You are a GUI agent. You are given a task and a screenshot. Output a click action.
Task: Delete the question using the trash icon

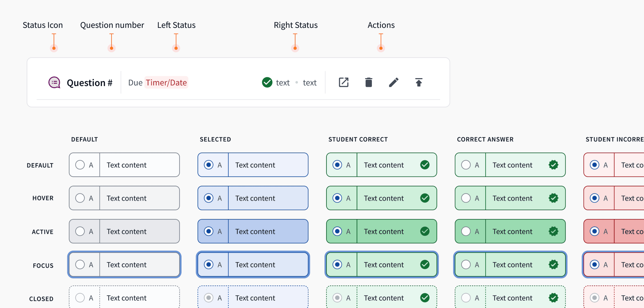click(369, 82)
